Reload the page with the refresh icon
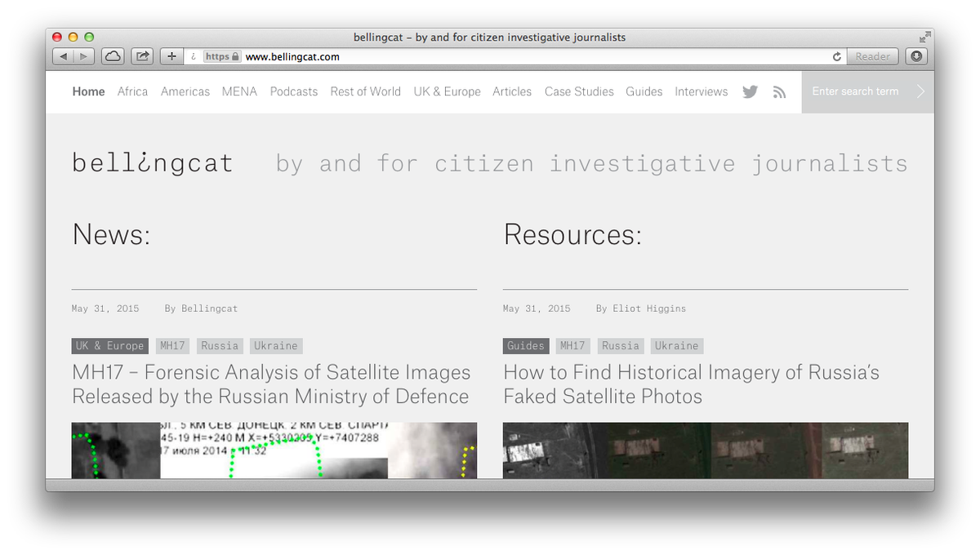The width and height of the screenshot is (980, 555). [836, 56]
